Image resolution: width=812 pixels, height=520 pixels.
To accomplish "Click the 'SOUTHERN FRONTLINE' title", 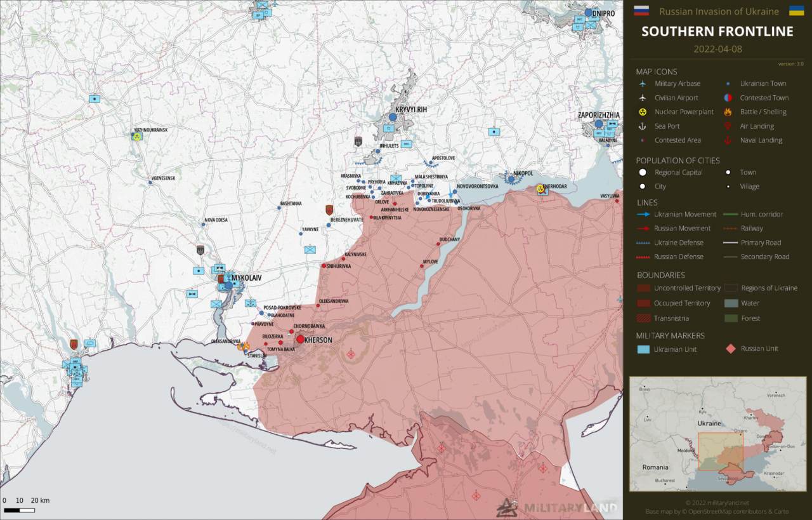I will coord(717,31).
